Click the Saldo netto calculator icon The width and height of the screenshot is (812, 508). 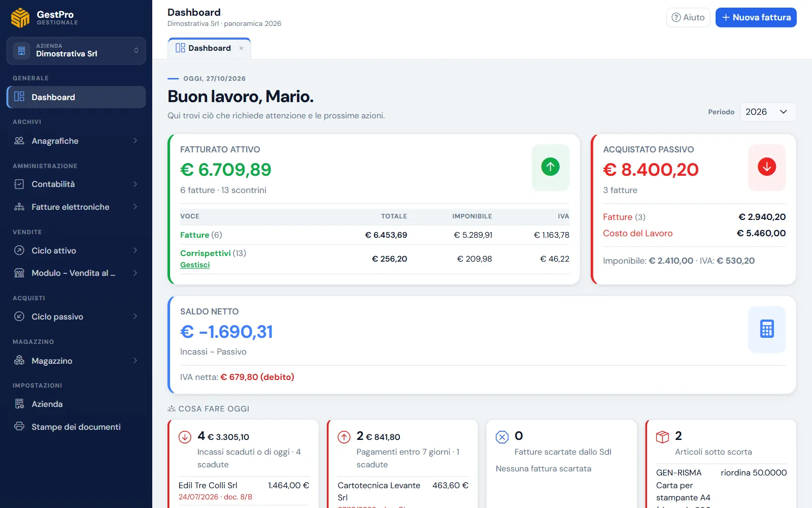767,329
